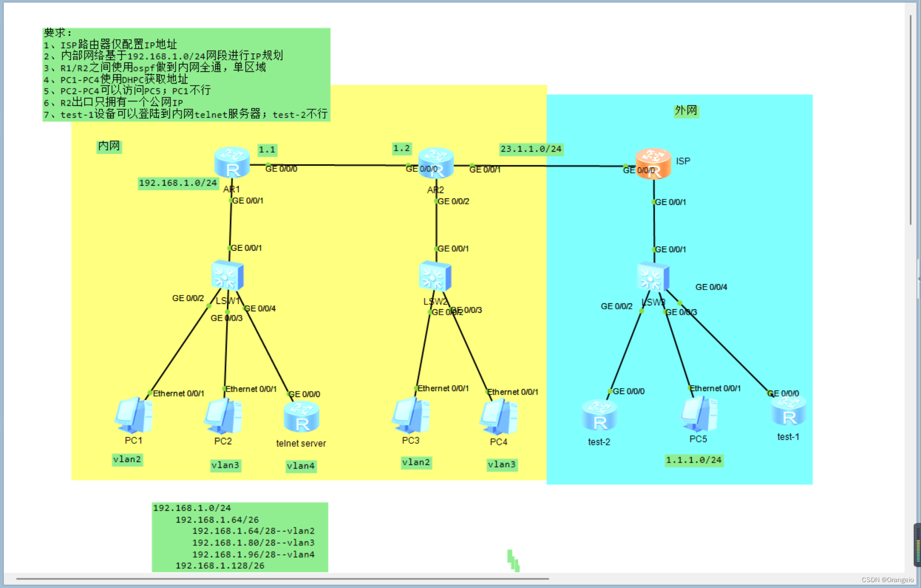
Task: Click the 192.168.1.96/28--vlan4 subnet line
Action: click(x=253, y=555)
